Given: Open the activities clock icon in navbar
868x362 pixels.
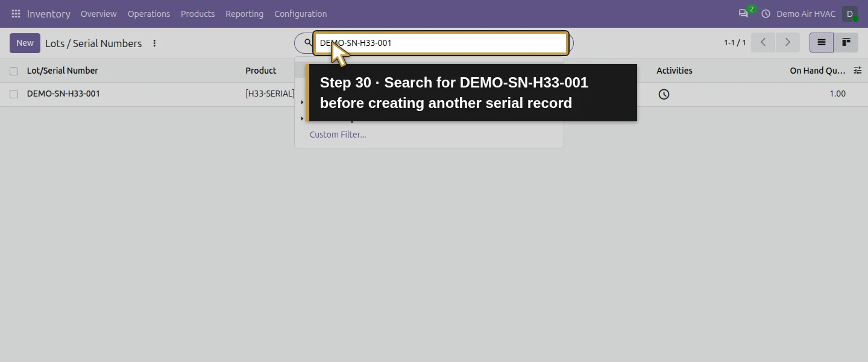Looking at the screenshot, I should [x=766, y=13].
